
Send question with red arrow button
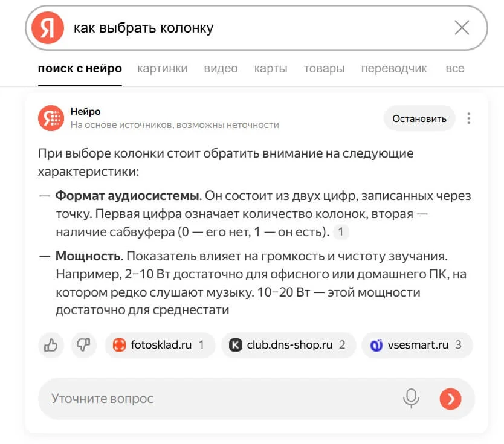point(450,398)
